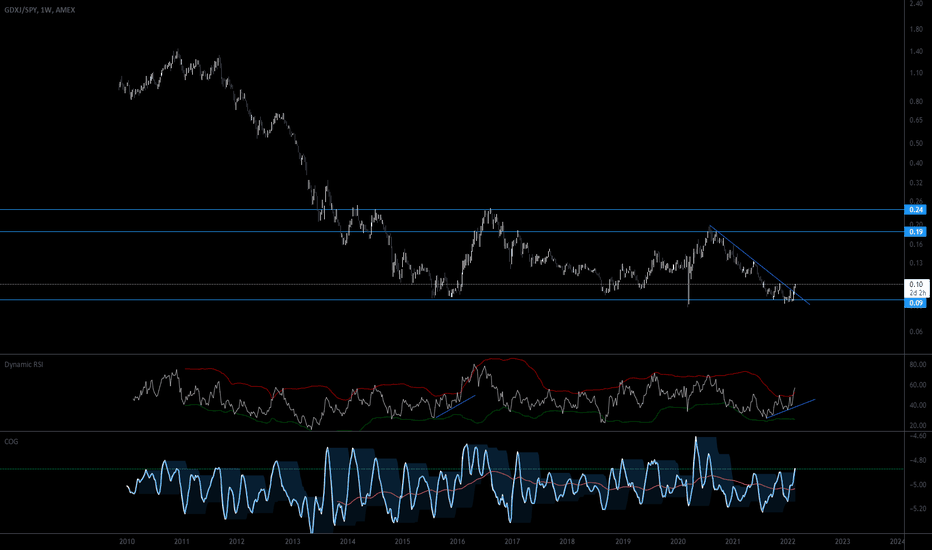Screen dimensions: 932x550
Task: Select the Dynamic RSI indicator label
Action: (24, 364)
